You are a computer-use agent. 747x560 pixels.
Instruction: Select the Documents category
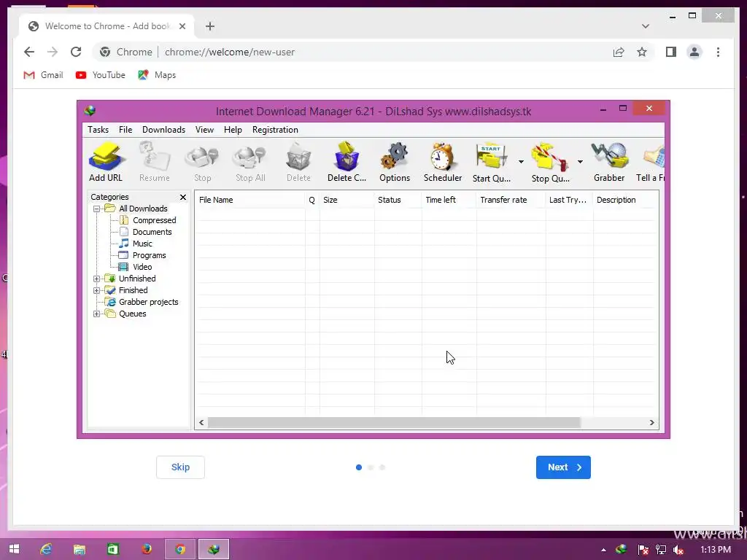pos(152,232)
